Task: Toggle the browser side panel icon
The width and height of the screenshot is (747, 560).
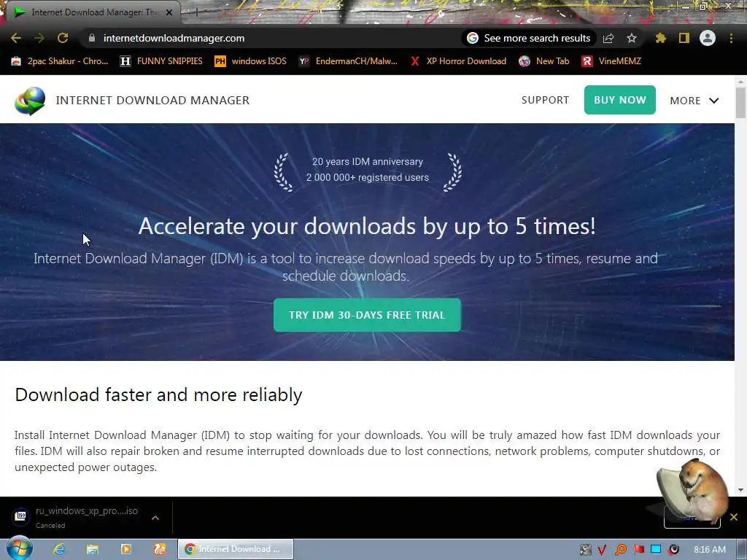Action: 684,38
